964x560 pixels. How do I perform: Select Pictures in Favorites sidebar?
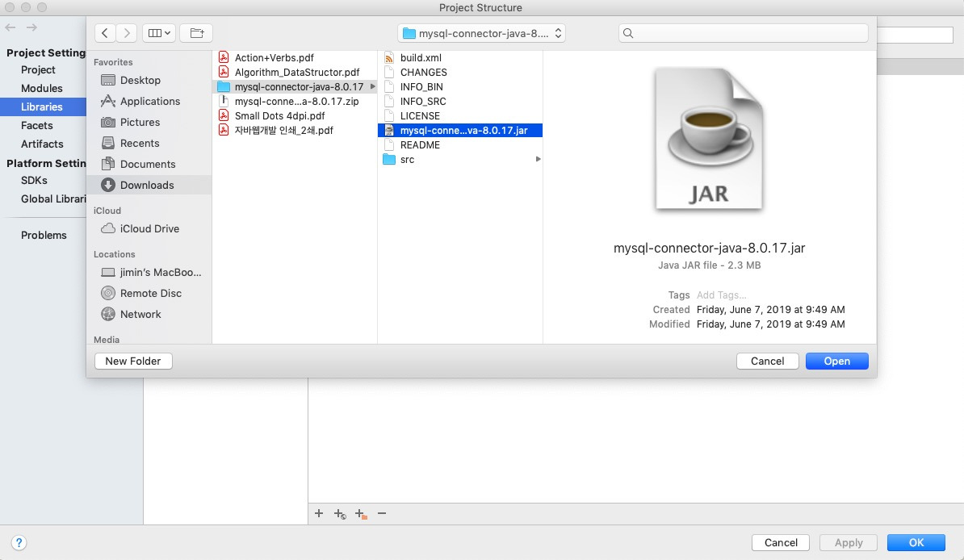[150, 123]
